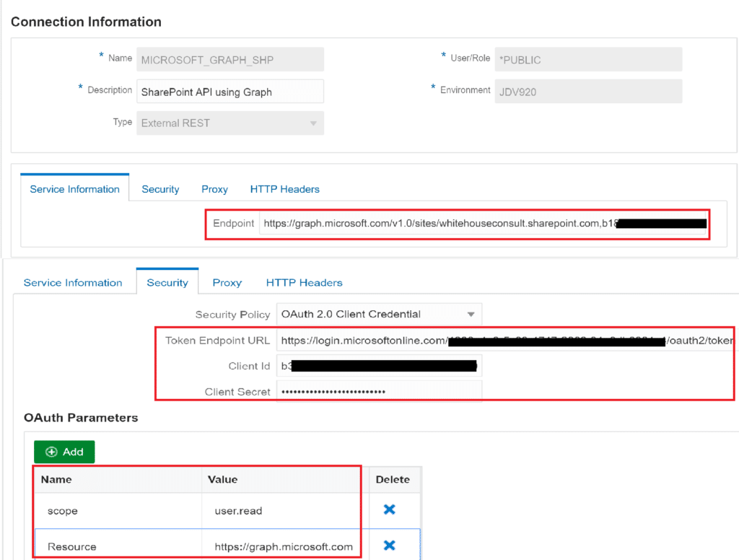
Task: Switch to the upper Security tab
Action: [x=160, y=189]
